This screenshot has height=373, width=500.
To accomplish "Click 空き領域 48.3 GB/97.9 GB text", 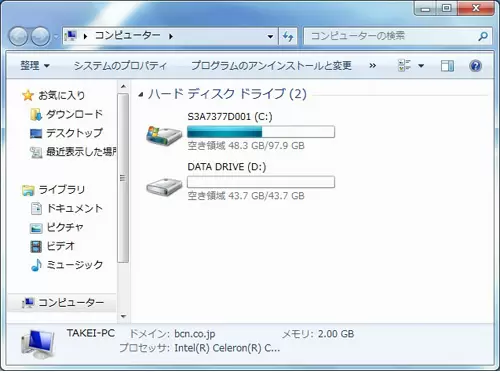I will coord(246,146).
